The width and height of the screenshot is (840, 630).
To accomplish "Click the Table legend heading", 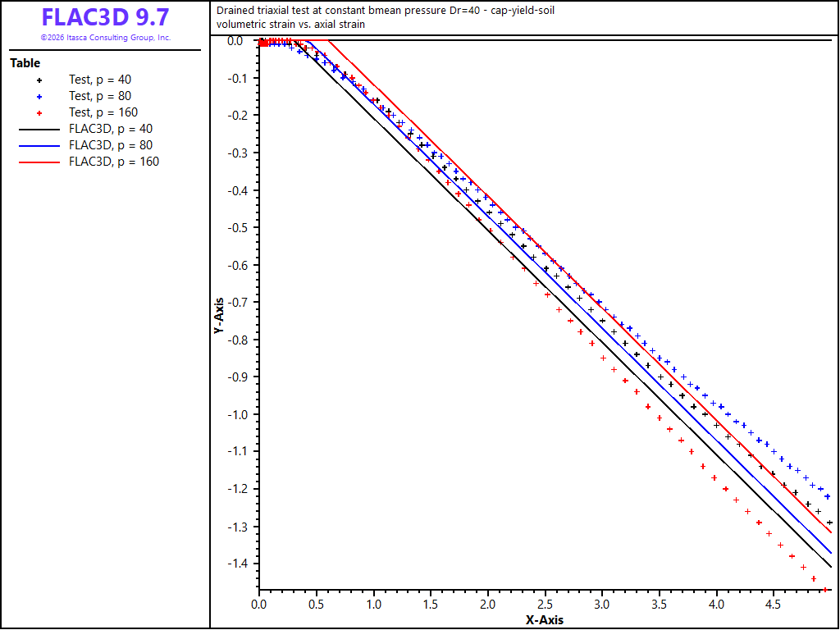I will tap(25, 63).
